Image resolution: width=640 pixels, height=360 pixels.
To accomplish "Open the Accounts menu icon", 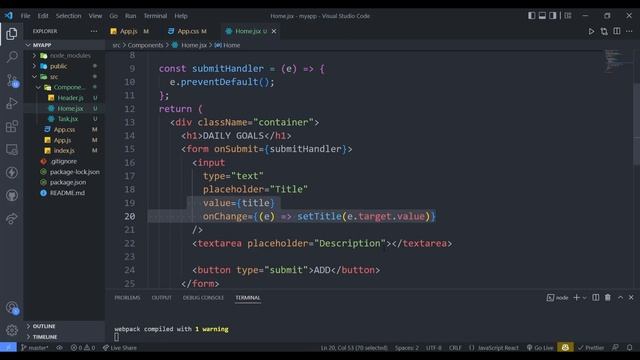I will (11, 307).
